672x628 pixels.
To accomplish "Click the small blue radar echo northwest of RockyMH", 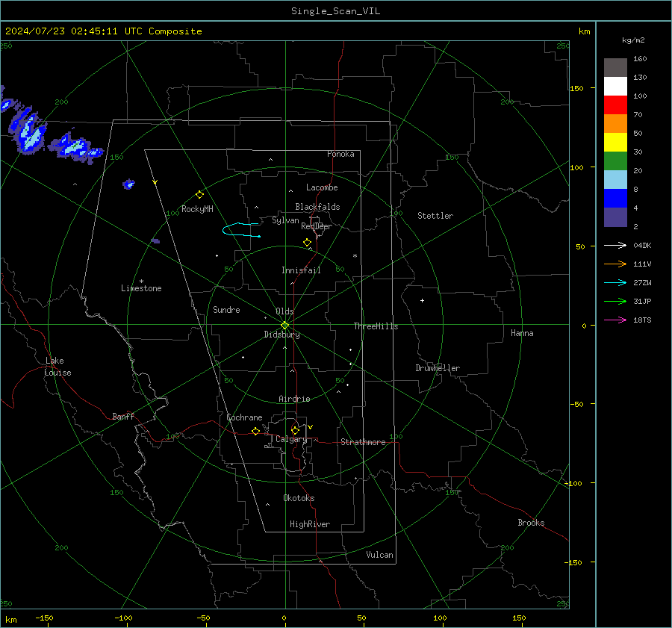I will point(128,184).
